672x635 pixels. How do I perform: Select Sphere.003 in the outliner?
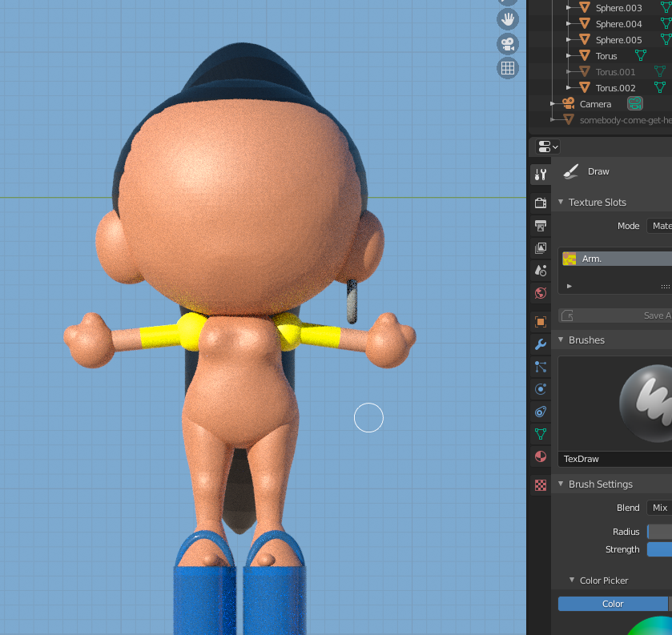618,8
